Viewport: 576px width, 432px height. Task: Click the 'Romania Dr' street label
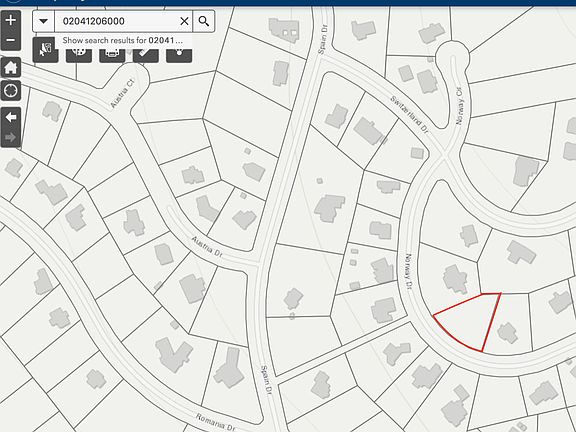click(215, 422)
